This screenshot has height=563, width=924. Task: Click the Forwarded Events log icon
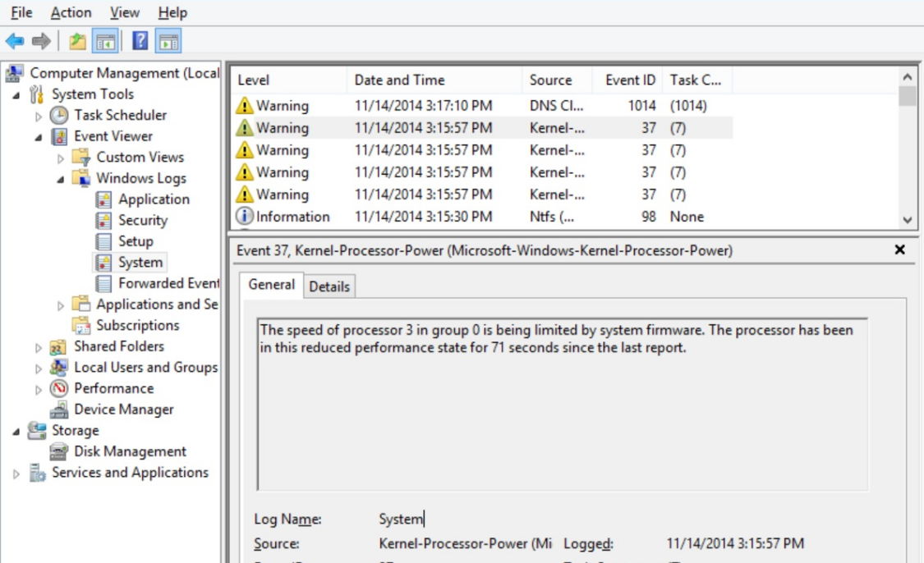[103, 284]
